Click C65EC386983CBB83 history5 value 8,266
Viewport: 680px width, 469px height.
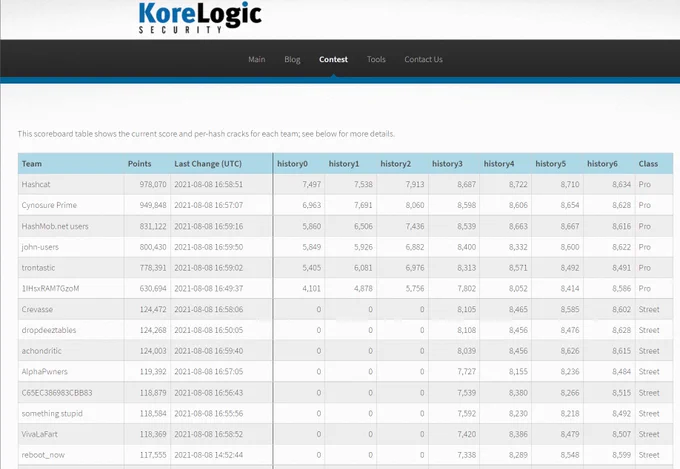point(570,393)
